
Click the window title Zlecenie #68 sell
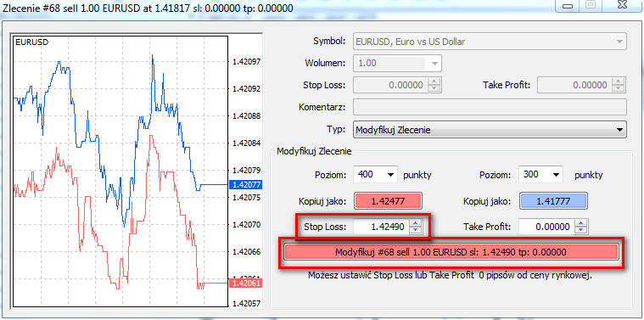pyautogui.click(x=148, y=8)
